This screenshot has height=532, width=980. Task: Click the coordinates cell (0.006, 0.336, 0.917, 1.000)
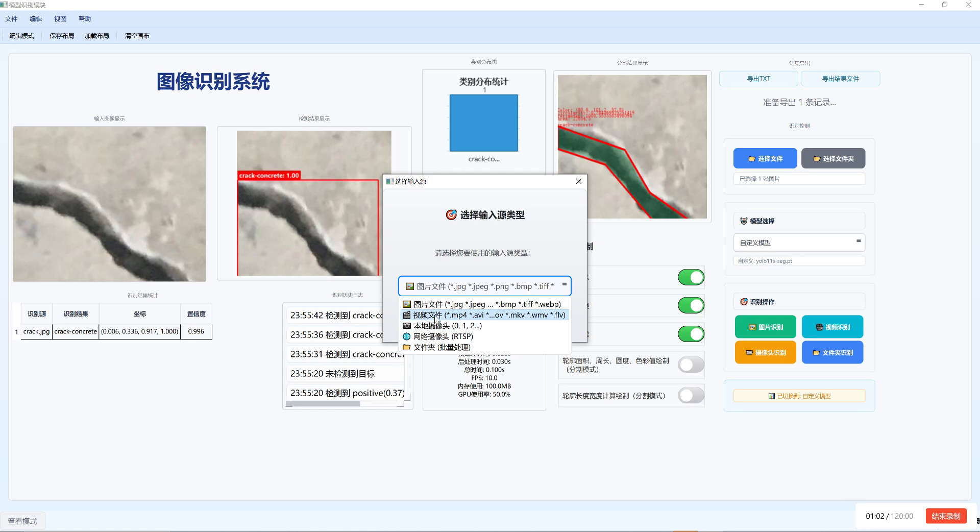coord(140,331)
